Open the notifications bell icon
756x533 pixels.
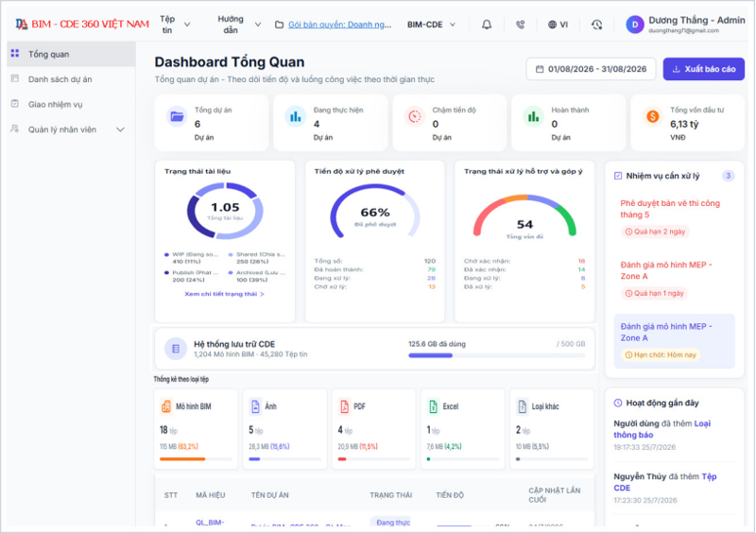click(487, 25)
